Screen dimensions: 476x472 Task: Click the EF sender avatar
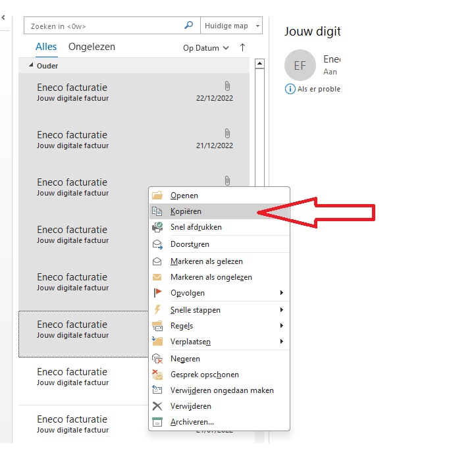[x=300, y=65]
